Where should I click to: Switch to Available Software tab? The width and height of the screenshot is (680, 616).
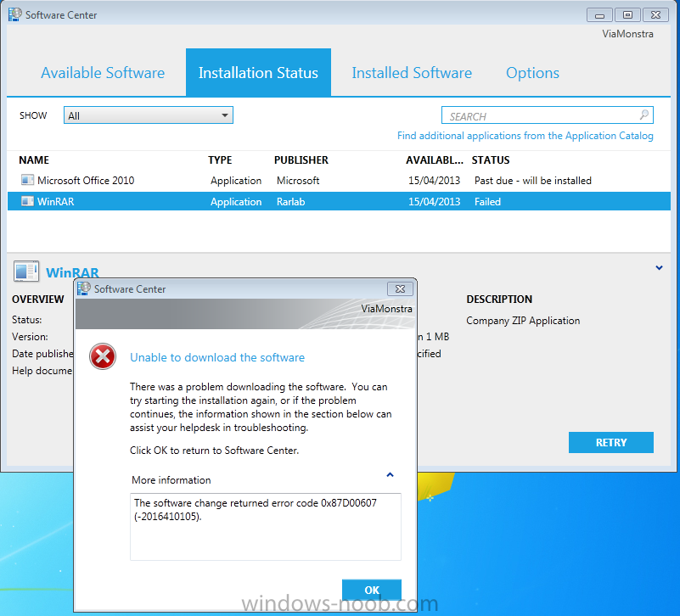point(103,73)
